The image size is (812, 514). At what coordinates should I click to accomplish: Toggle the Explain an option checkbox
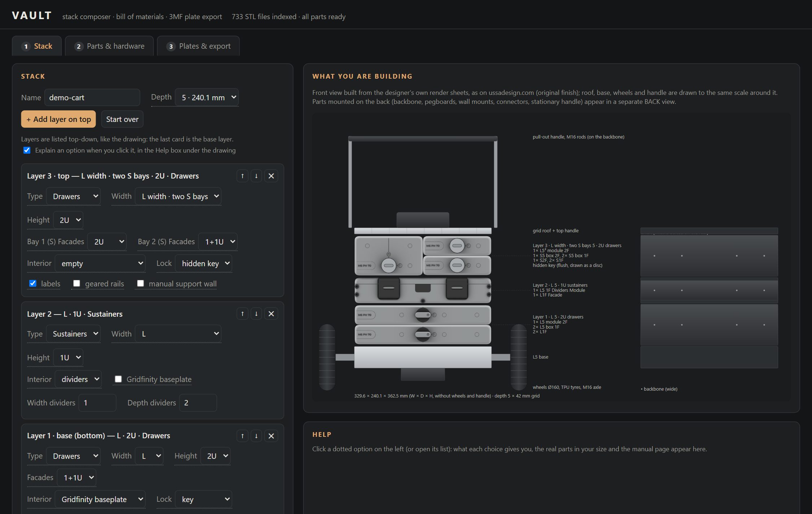27,150
